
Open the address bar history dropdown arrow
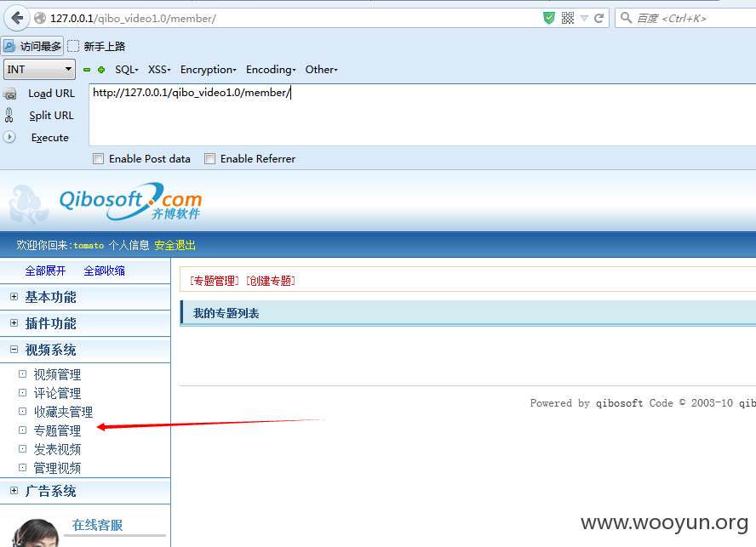[584, 19]
